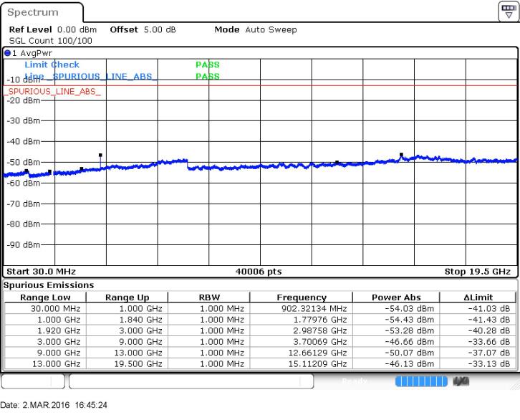Image resolution: width=520 pixels, height=420 pixels.
Task: Click the Stop 19.5 GHz label
Action: click(x=478, y=272)
